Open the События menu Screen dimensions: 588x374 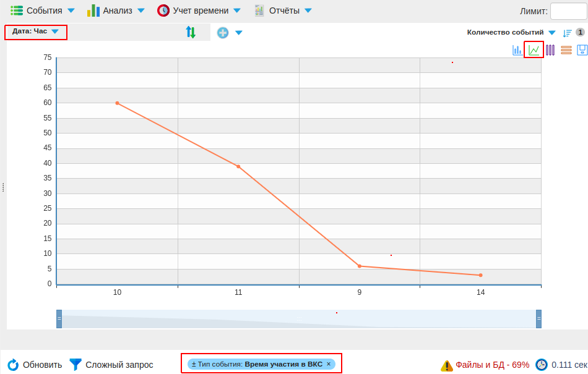(43, 11)
